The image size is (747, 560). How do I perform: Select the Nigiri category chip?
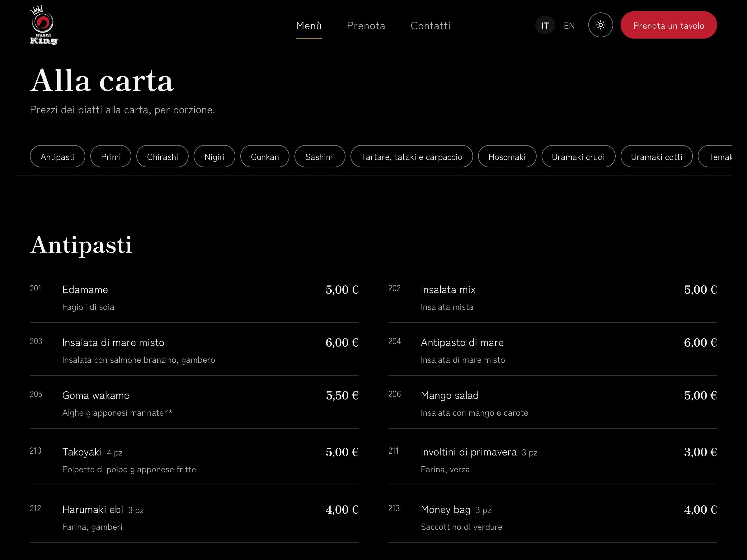214,156
